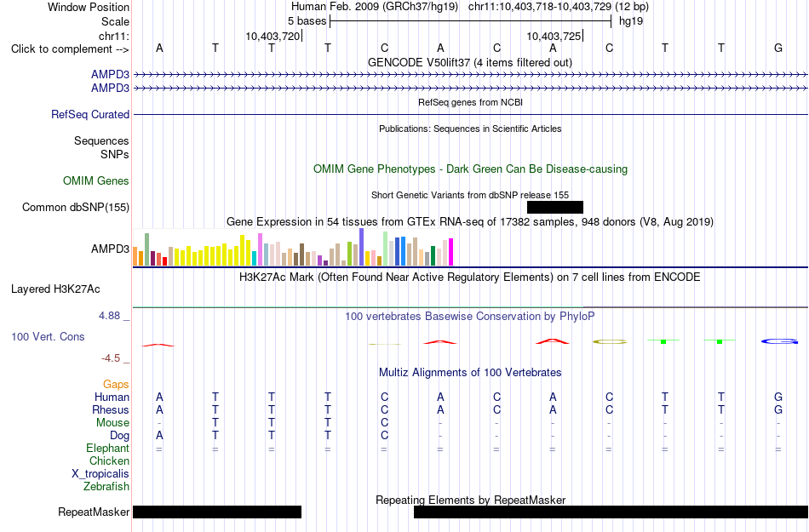Image resolution: width=809 pixels, height=532 pixels.
Task: Click the RepeatMasker track label
Action: click(94, 512)
